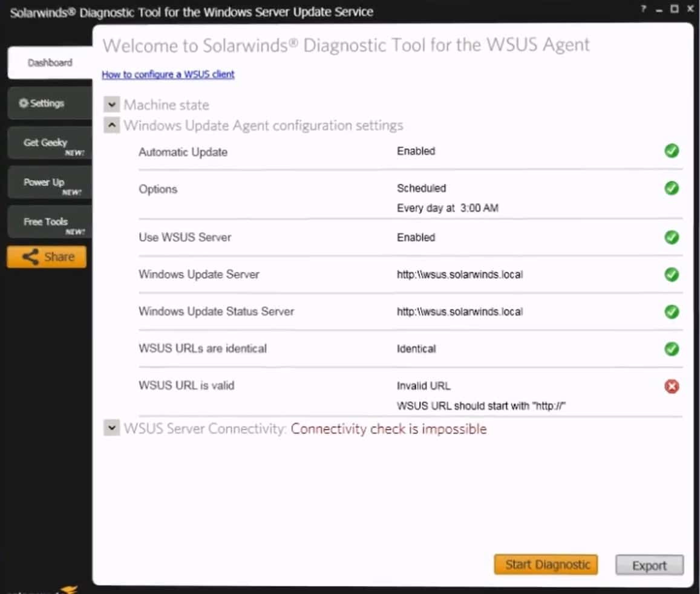Click the Settings gear icon
Screen dimensions: 700x594
23,103
